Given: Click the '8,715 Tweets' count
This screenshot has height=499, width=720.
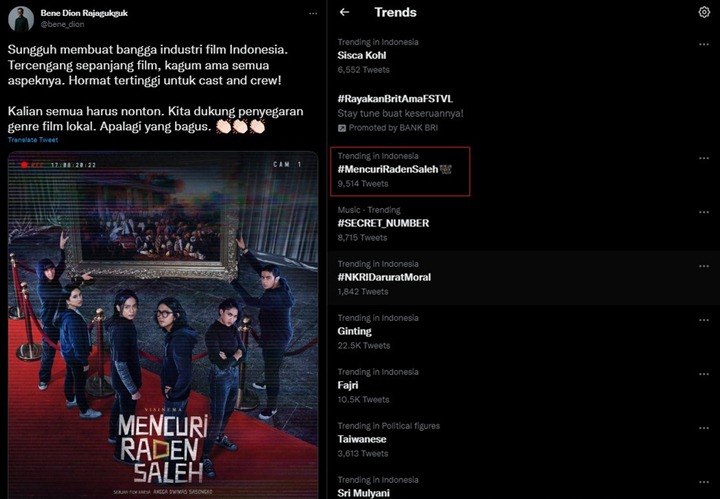Looking at the screenshot, I should [x=362, y=238].
